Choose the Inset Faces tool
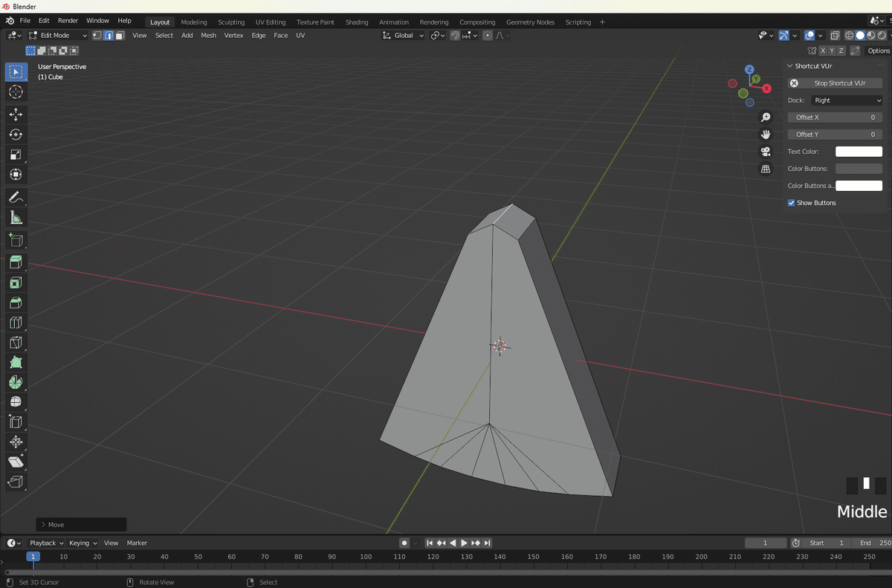 click(x=16, y=282)
